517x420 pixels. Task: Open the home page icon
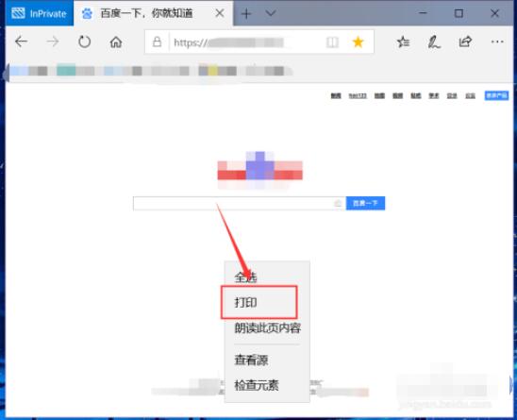tap(116, 42)
